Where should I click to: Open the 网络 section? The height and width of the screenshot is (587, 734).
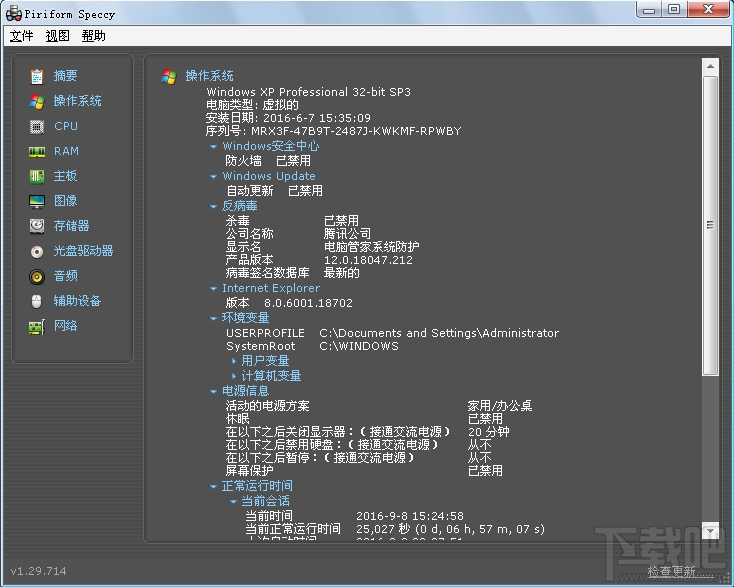pyautogui.click(x=65, y=325)
